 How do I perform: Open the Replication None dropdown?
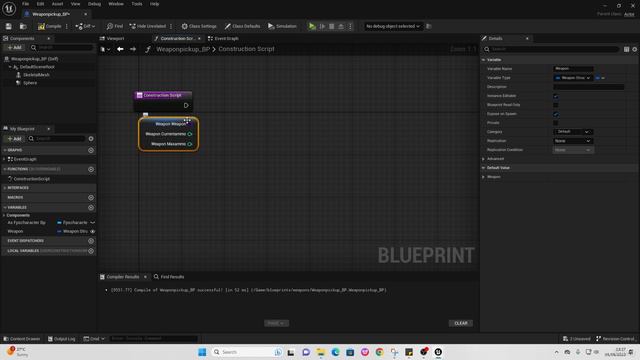573,141
